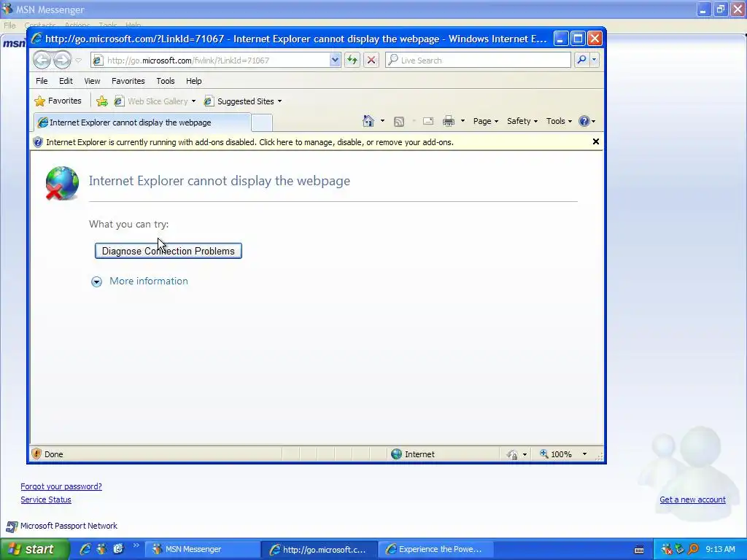Expand Web Slice Gallery dropdown arrow
The image size is (747, 560).
pyautogui.click(x=193, y=101)
